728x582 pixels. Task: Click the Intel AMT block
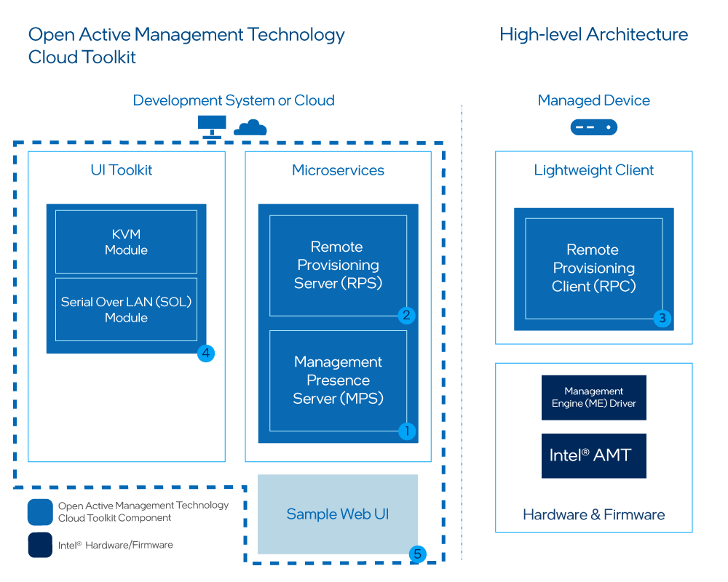coord(594,455)
